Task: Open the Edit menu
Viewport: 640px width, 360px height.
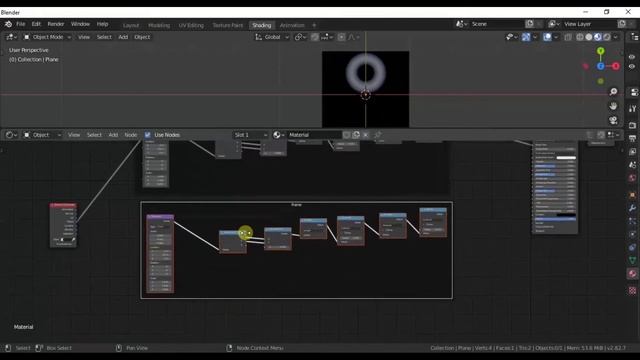Action: (36, 24)
